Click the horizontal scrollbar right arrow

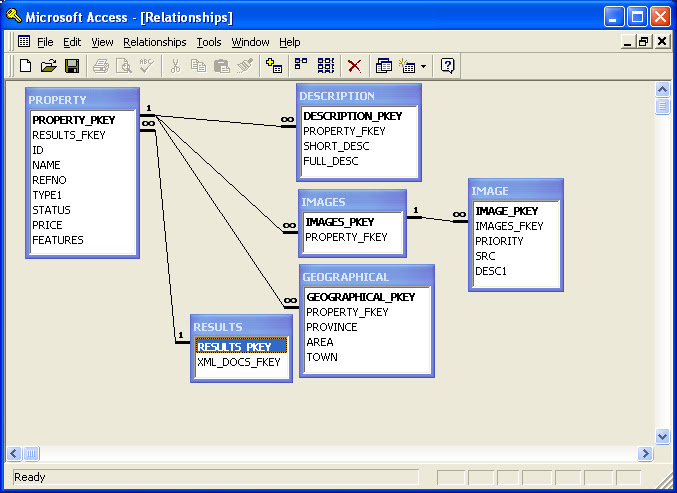point(645,453)
